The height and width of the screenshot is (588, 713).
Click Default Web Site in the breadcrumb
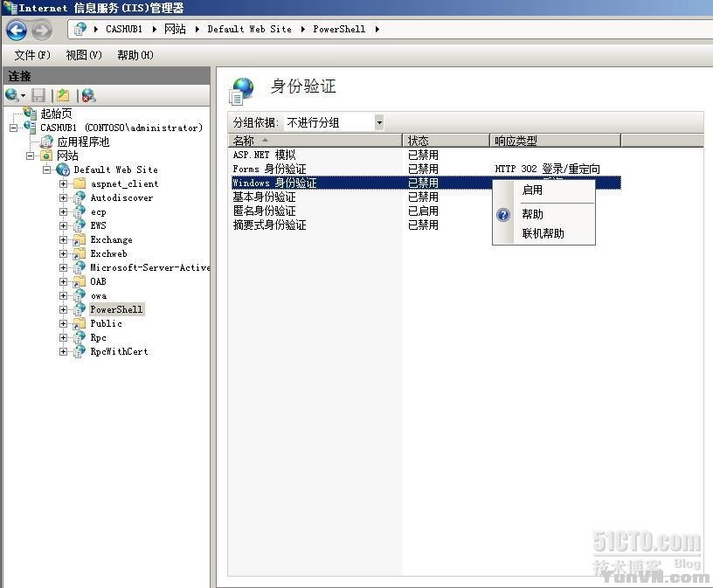249,29
